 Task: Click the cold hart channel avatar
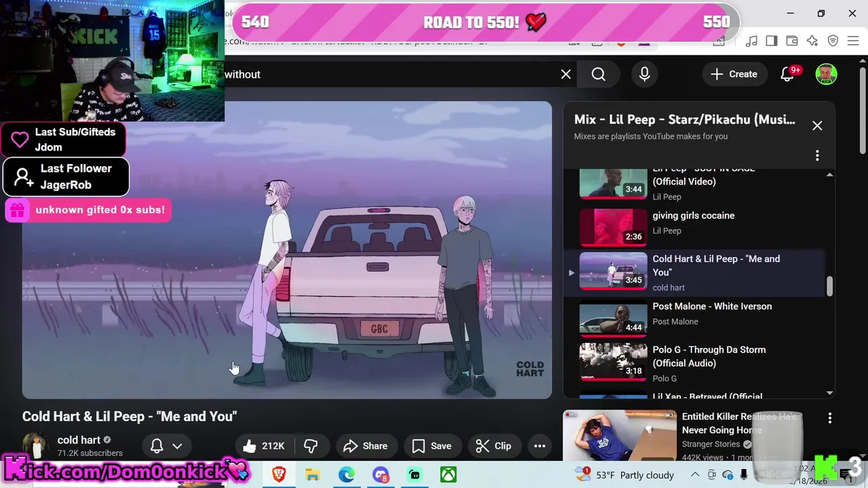pyautogui.click(x=35, y=446)
